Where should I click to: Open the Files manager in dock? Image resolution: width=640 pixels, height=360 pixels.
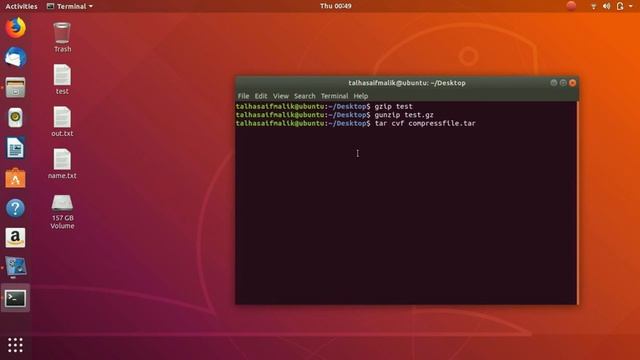coord(16,87)
